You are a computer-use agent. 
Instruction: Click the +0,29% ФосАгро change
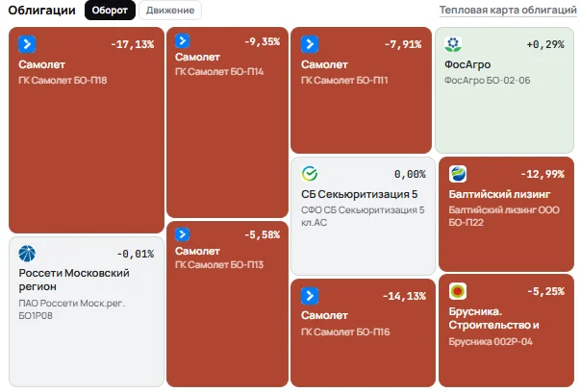(x=545, y=45)
